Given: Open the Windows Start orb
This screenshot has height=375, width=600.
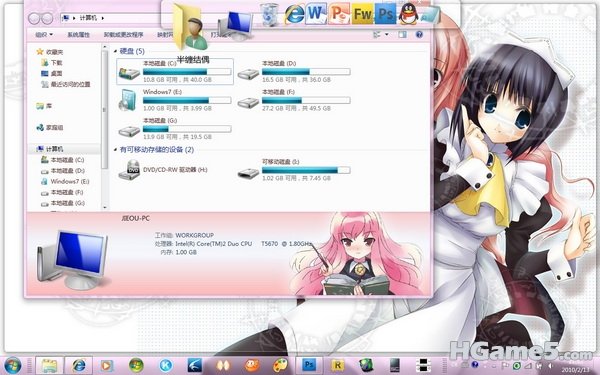Looking at the screenshot, I should click(x=12, y=365).
